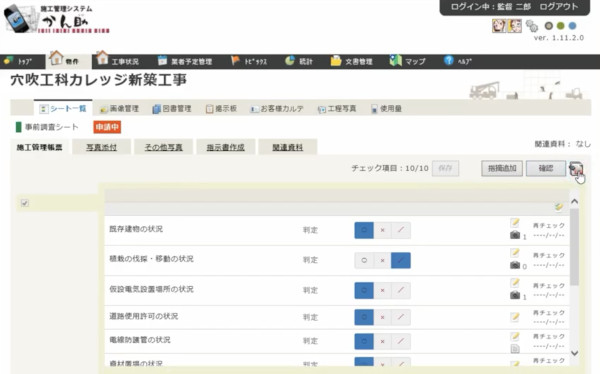Image resolution: width=600 pixels, height=374 pixels.
Task: Switch to the シート一覧 tab
Action: pos(63,109)
